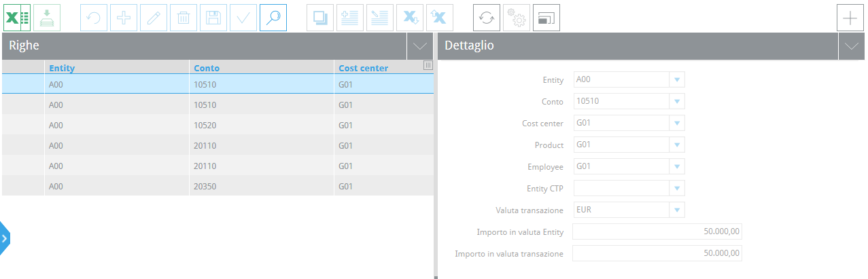This screenshot has height=279, width=868.
Task: Click the Importo in valuta Entity field
Action: click(x=657, y=231)
